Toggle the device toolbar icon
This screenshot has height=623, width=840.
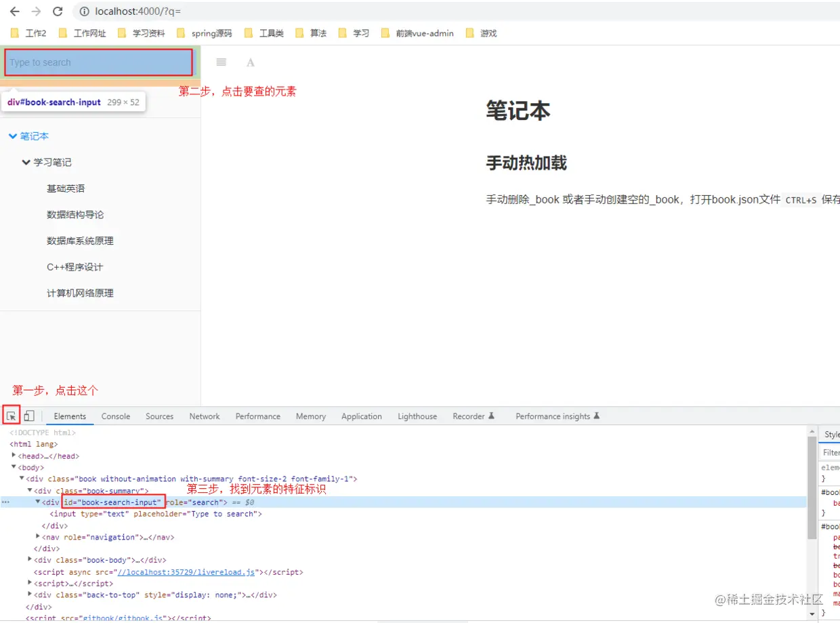click(x=29, y=416)
